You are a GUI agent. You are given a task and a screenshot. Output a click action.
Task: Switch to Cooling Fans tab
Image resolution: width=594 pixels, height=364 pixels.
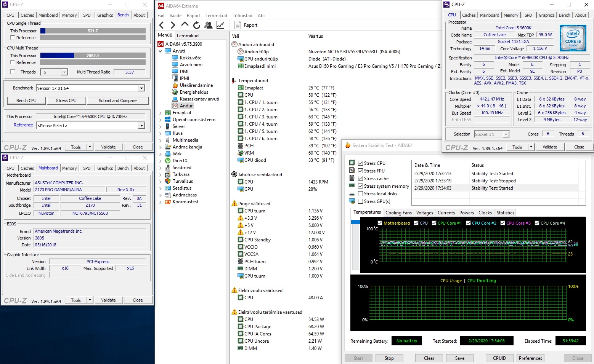click(x=398, y=213)
